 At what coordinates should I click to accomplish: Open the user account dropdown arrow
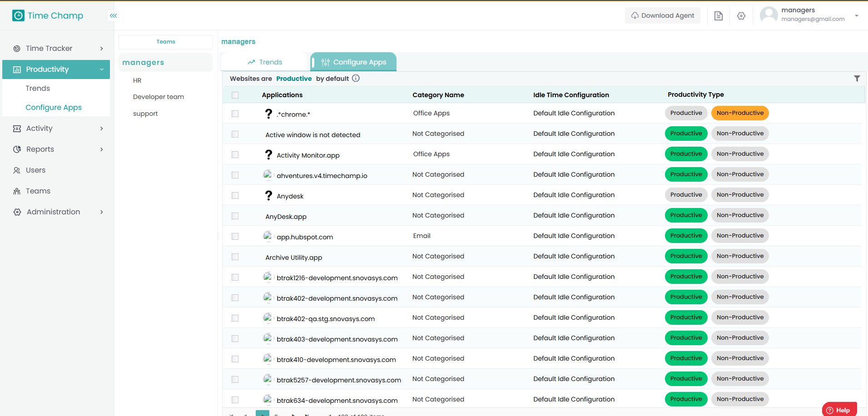(857, 15)
